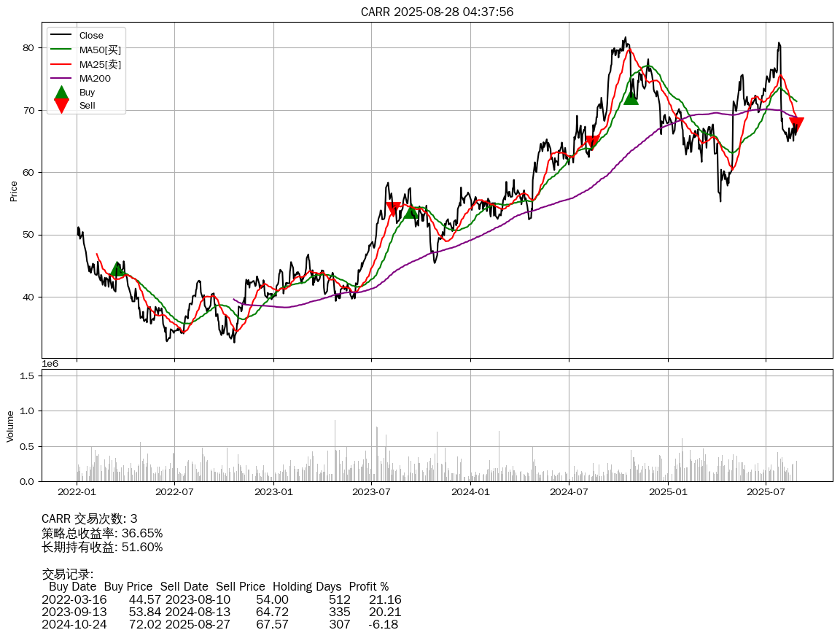Click the chart title CARR timestamp

[x=437, y=12]
